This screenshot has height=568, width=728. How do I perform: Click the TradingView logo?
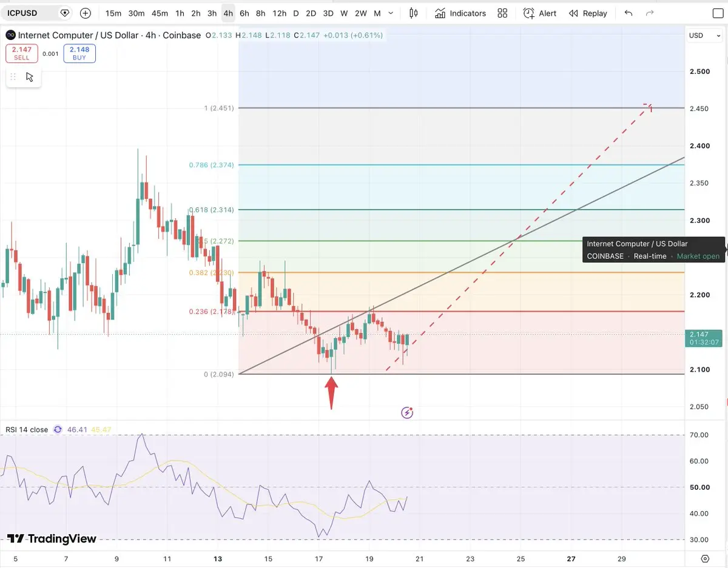(x=52, y=539)
